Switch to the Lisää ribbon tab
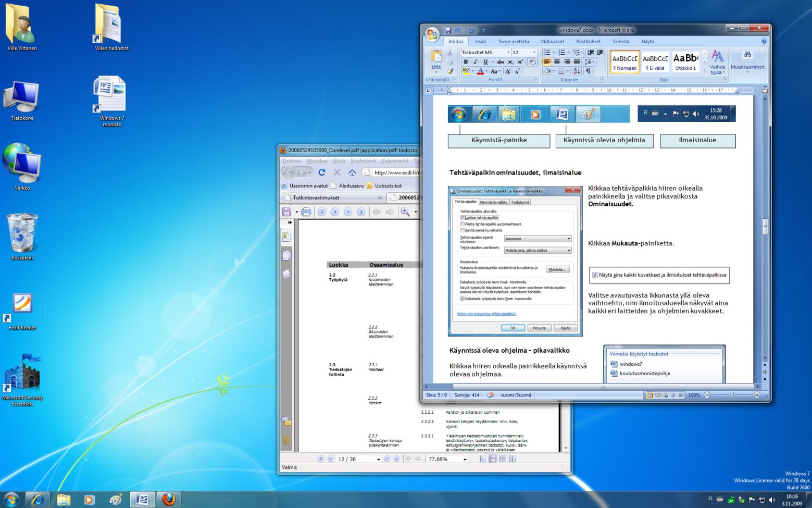812x508 pixels. click(480, 42)
